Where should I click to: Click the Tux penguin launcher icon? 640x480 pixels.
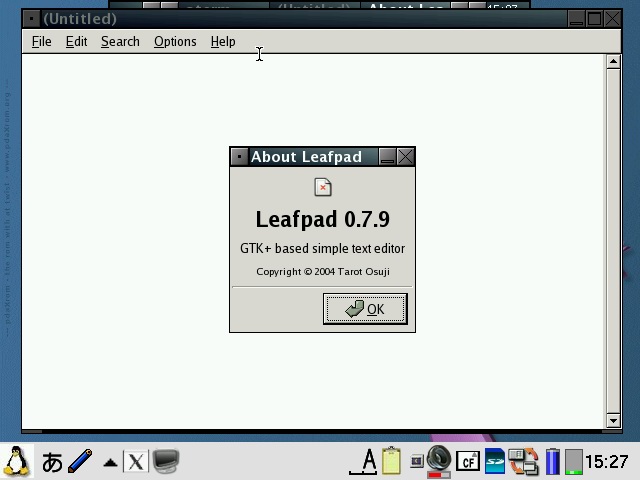pyautogui.click(x=17, y=461)
